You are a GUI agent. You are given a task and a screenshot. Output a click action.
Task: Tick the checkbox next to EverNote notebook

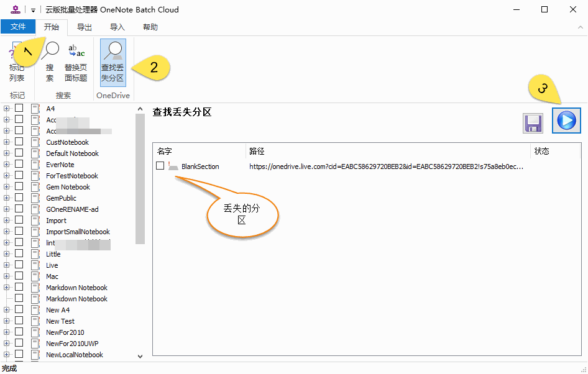coord(19,165)
